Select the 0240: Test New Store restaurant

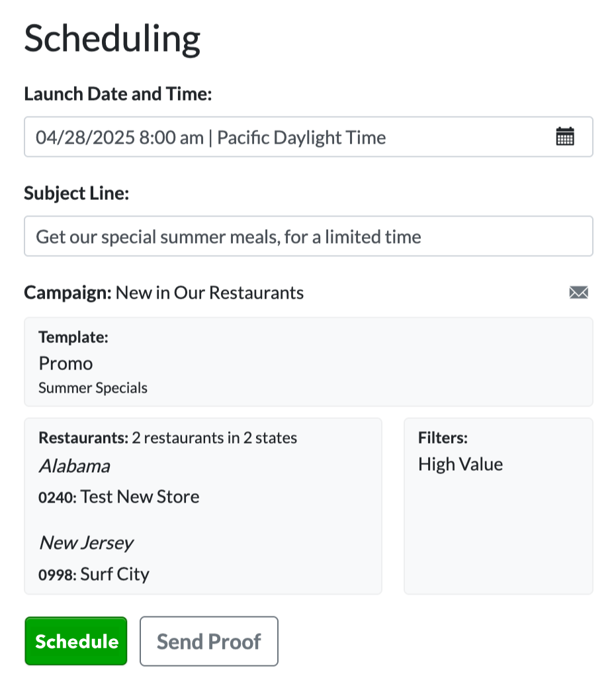119,497
